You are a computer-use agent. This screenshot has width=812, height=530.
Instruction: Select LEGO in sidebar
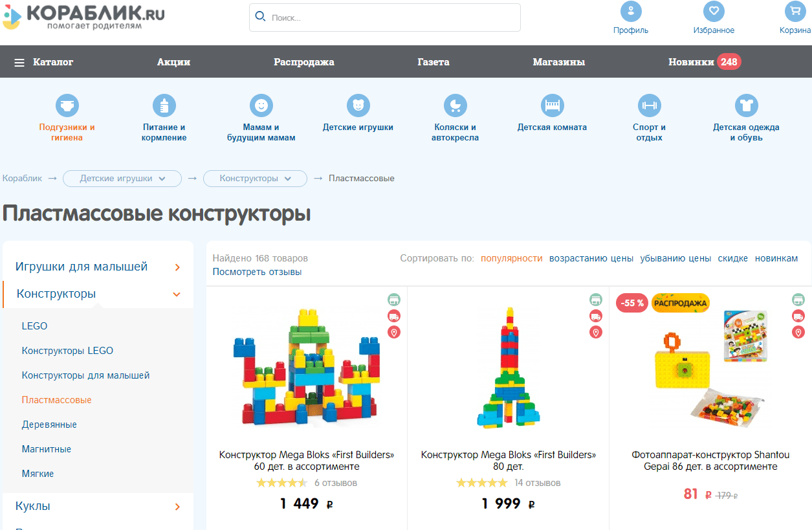pyautogui.click(x=34, y=326)
